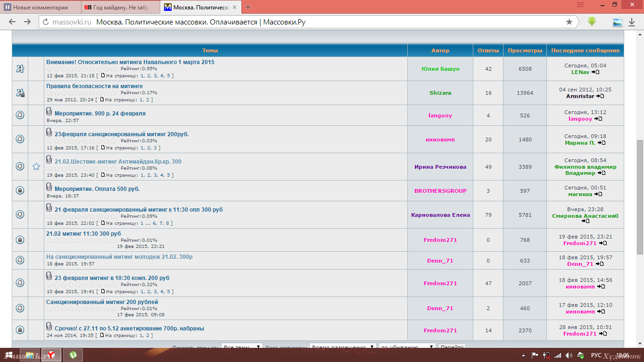Open the 'Время размещения' sort dropdown
Viewport: 644px width, 362px height.
click(343, 347)
